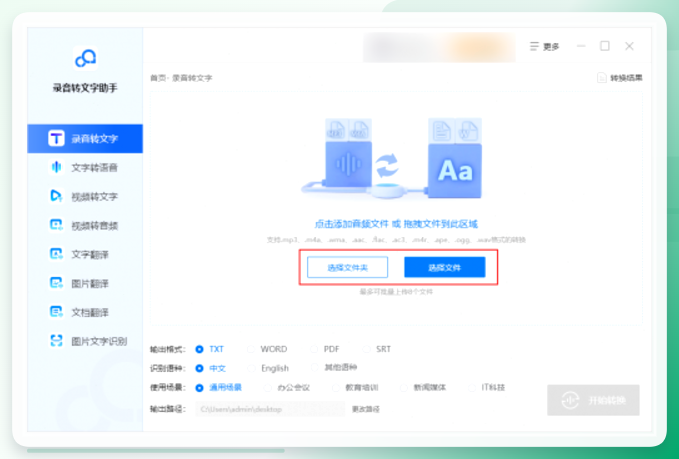Click the blue 选择文件 button
679x459 pixels.
(445, 267)
